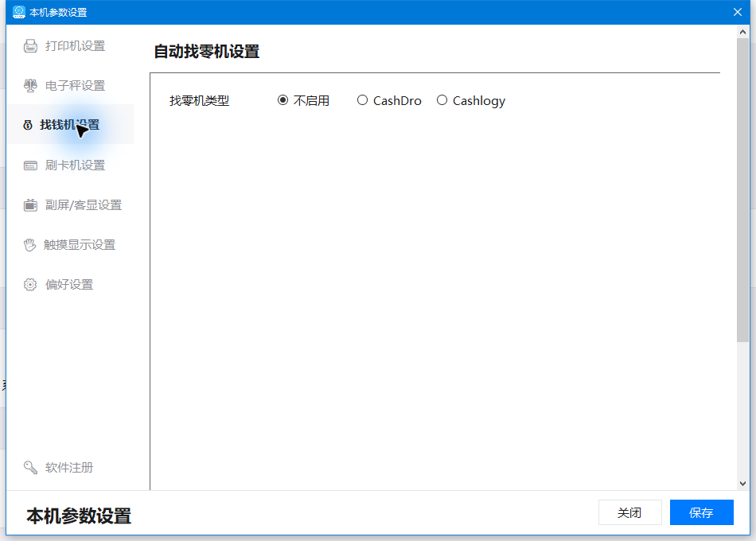
Task: Click the 本机参数设置 footer title
Action: (79, 516)
